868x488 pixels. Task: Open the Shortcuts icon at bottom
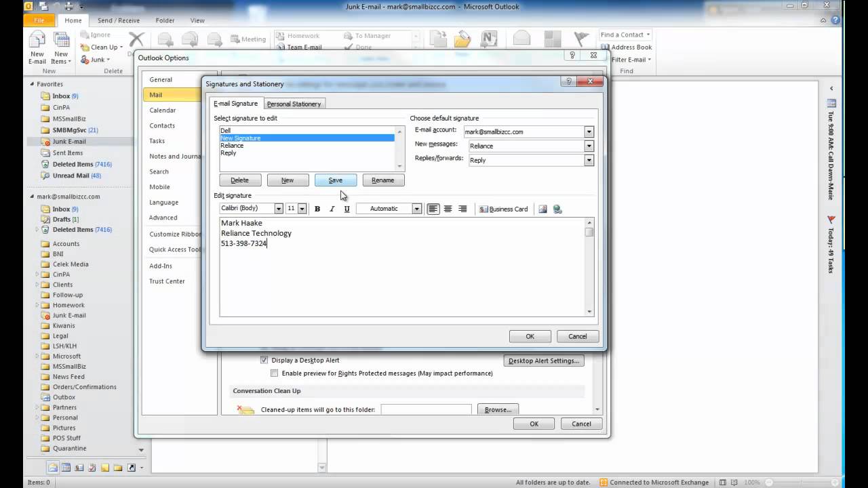[x=132, y=468]
